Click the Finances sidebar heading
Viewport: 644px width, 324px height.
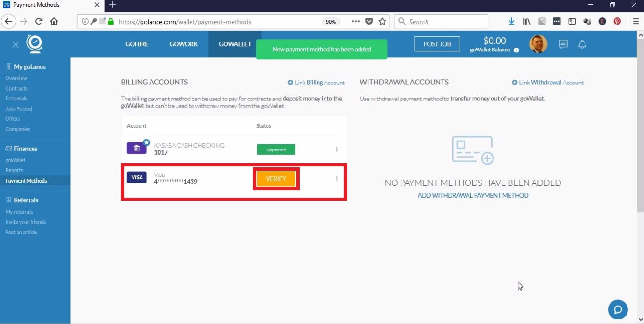coord(22,149)
